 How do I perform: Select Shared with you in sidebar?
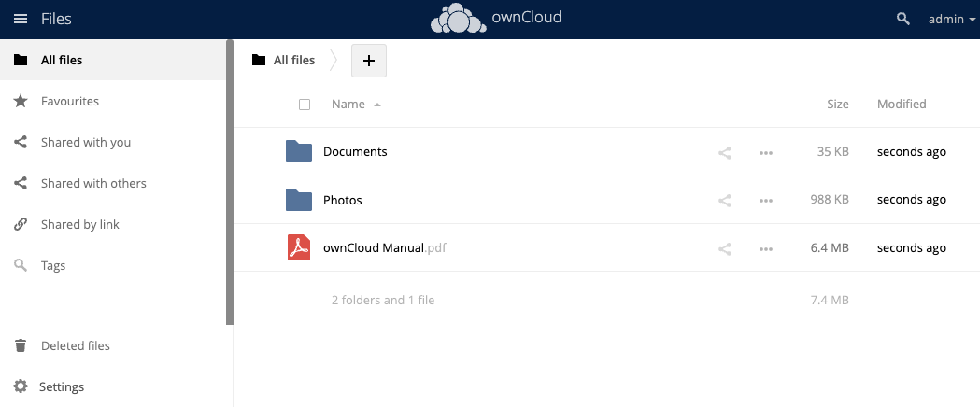tap(85, 142)
